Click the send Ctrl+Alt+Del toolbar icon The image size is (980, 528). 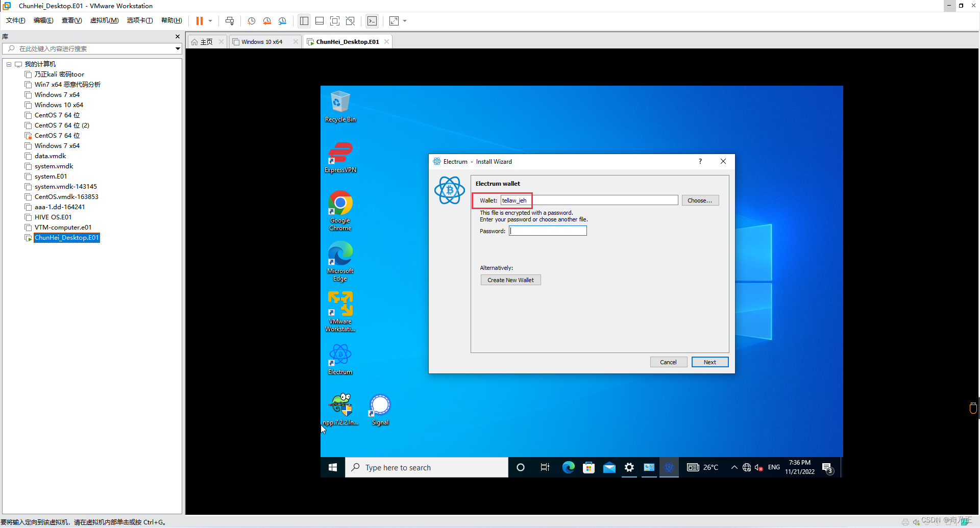[230, 21]
